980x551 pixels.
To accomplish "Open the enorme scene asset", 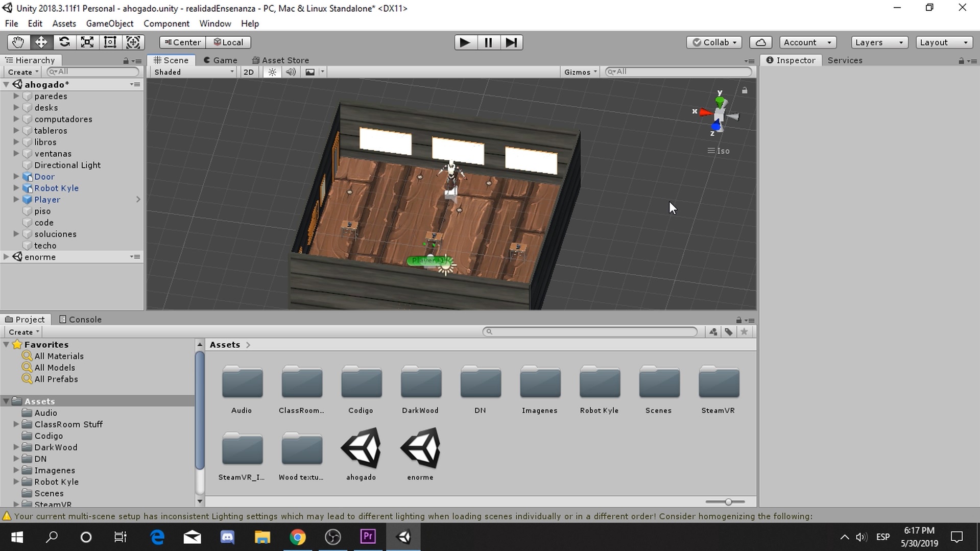I will pos(420,454).
